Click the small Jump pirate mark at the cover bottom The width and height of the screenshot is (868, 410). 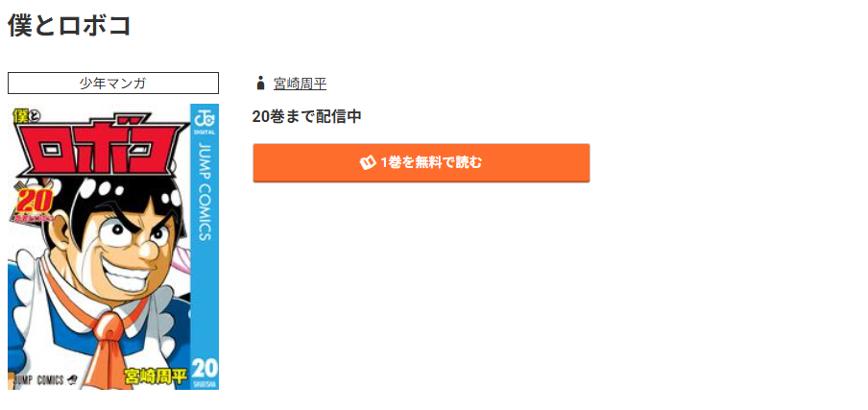click(72, 379)
